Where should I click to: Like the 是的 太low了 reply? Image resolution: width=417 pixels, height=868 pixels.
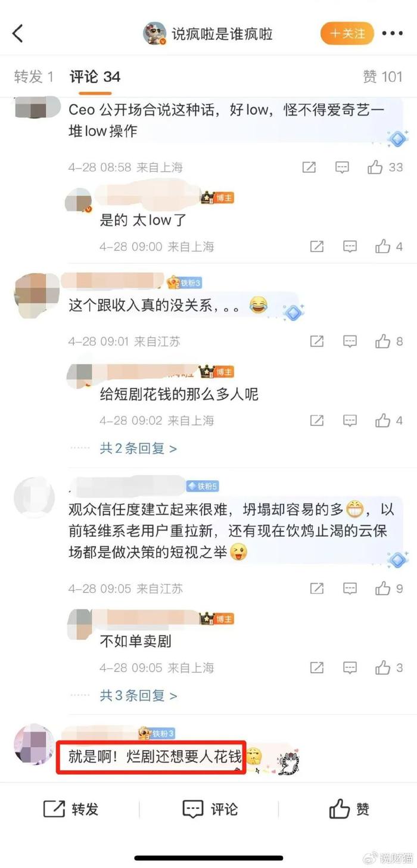coord(389,246)
